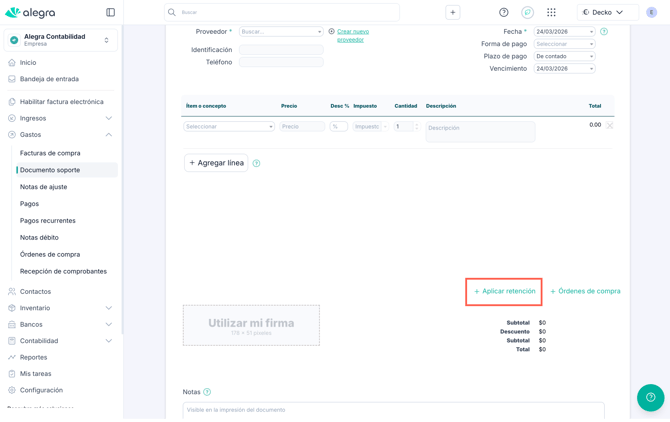Click the Agregar línea button
Screen dimensions: 670x422
(216, 163)
